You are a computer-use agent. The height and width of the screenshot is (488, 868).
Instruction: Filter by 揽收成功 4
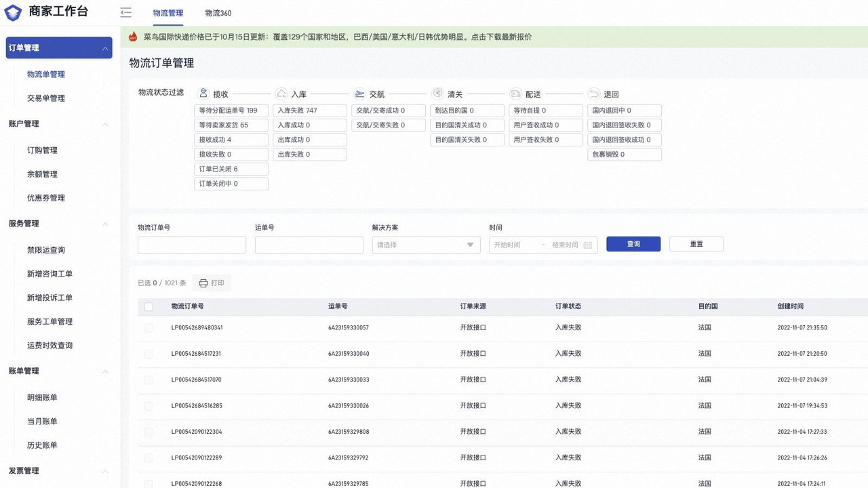tap(231, 140)
